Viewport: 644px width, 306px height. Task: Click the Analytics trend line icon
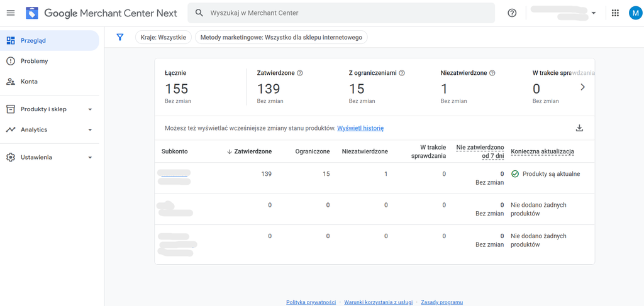(11, 129)
